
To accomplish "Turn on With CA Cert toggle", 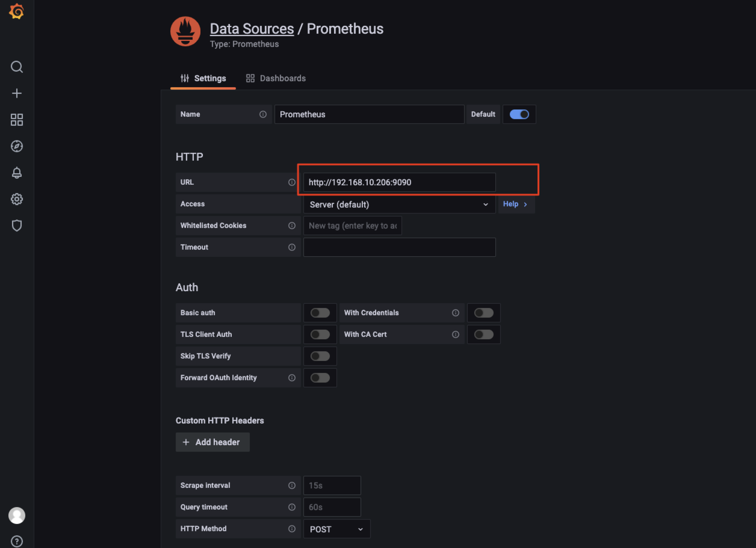I will pos(483,334).
